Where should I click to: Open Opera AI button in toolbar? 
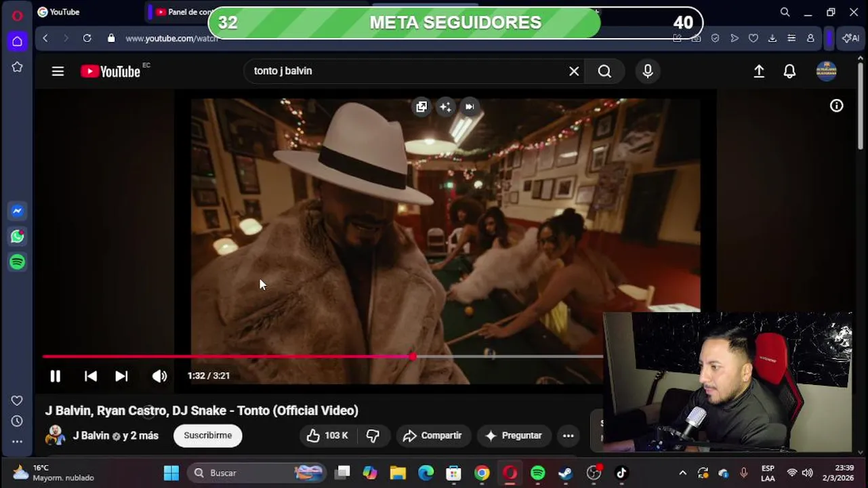(850, 39)
